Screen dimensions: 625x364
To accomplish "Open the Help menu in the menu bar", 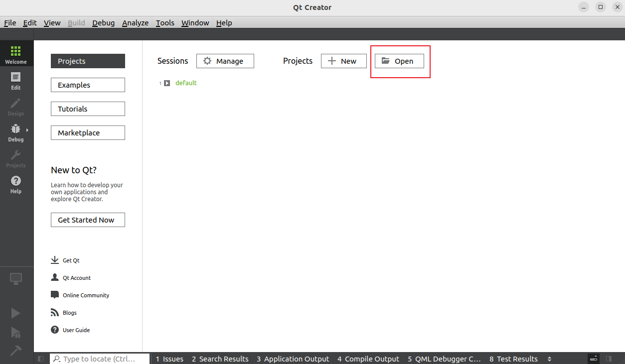I will pyautogui.click(x=224, y=23).
